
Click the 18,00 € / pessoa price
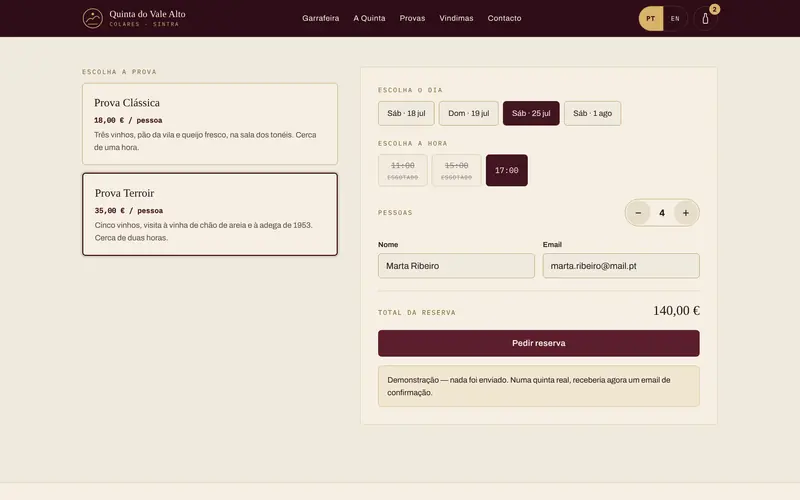pos(128,120)
